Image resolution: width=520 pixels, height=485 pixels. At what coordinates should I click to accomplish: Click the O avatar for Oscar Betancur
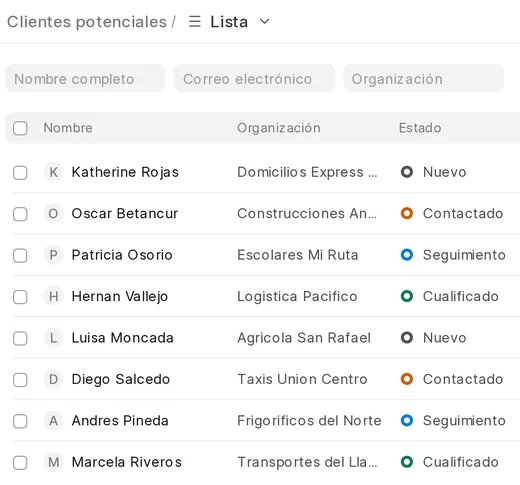53,214
